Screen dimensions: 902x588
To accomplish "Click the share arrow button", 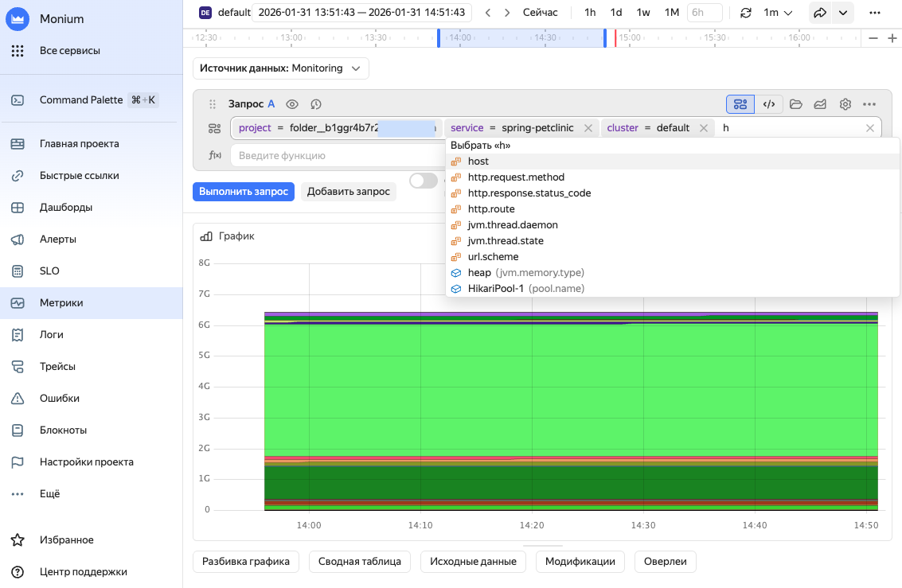I will point(820,13).
